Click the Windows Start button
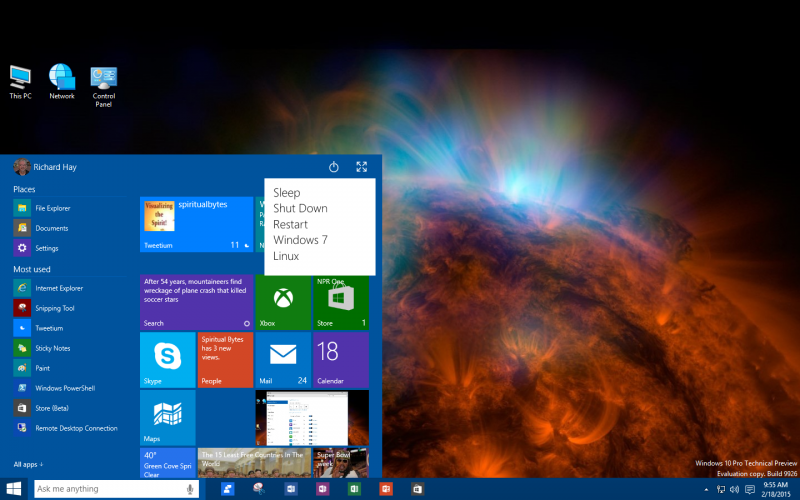Screen dimensions: 800x500 tap(14, 489)
